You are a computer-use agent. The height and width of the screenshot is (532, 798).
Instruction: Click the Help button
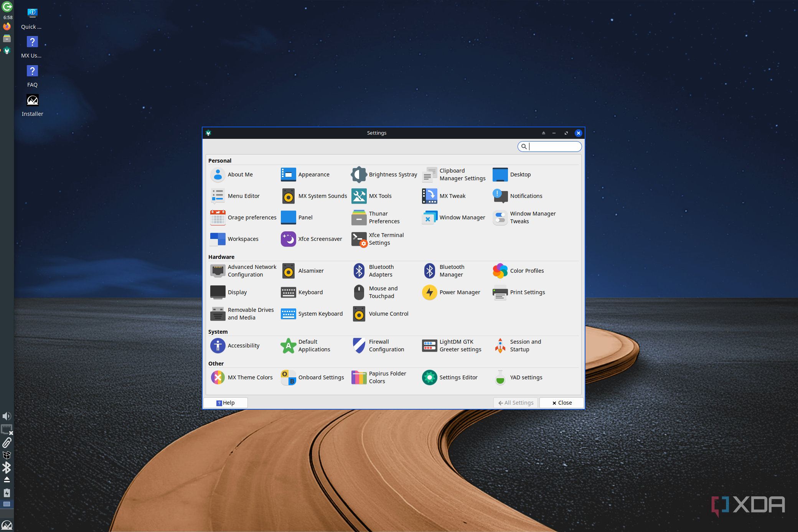tap(226, 403)
